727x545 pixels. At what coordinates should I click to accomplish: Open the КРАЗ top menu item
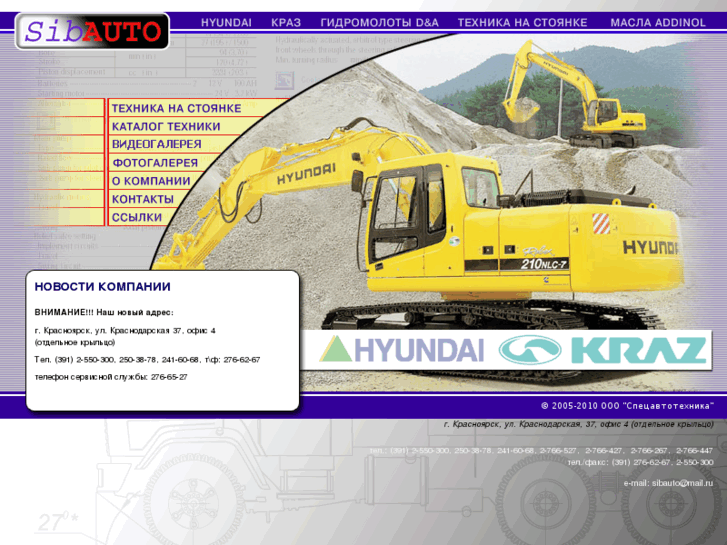(286, 23)
